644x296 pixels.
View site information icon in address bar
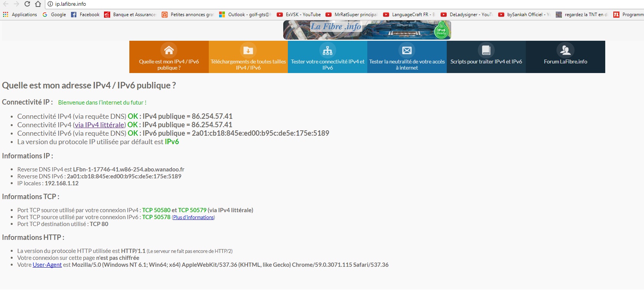(50, 4)
